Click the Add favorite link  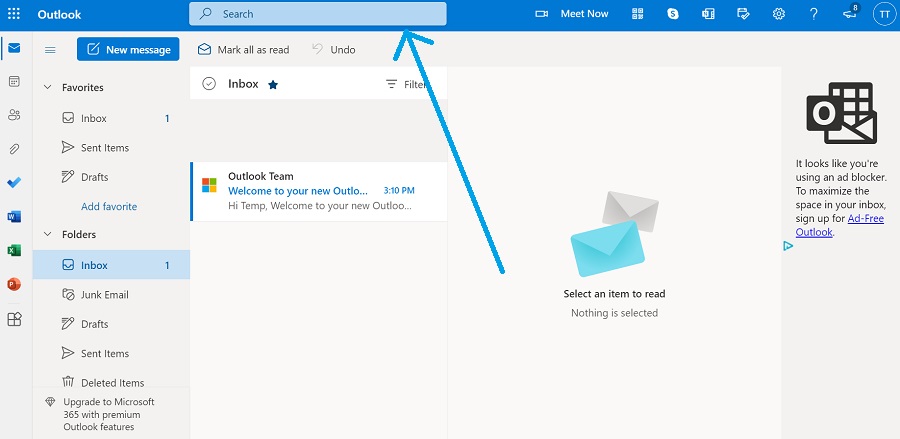click(x=109, y=207)
